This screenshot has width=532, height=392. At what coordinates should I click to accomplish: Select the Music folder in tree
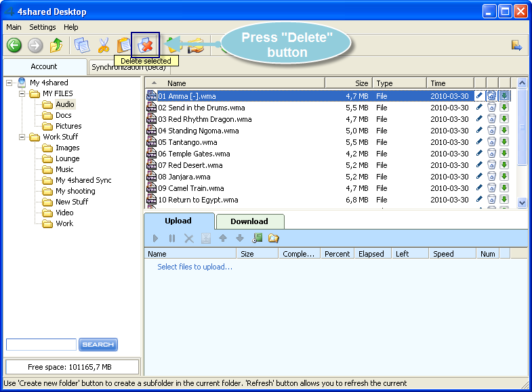coord(64,169)
